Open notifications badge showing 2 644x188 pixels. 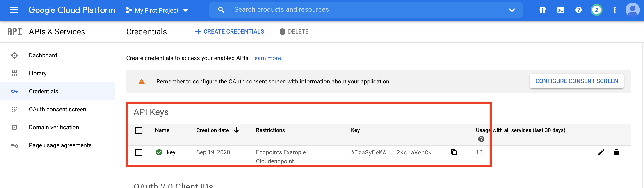[x=596, y=10]
